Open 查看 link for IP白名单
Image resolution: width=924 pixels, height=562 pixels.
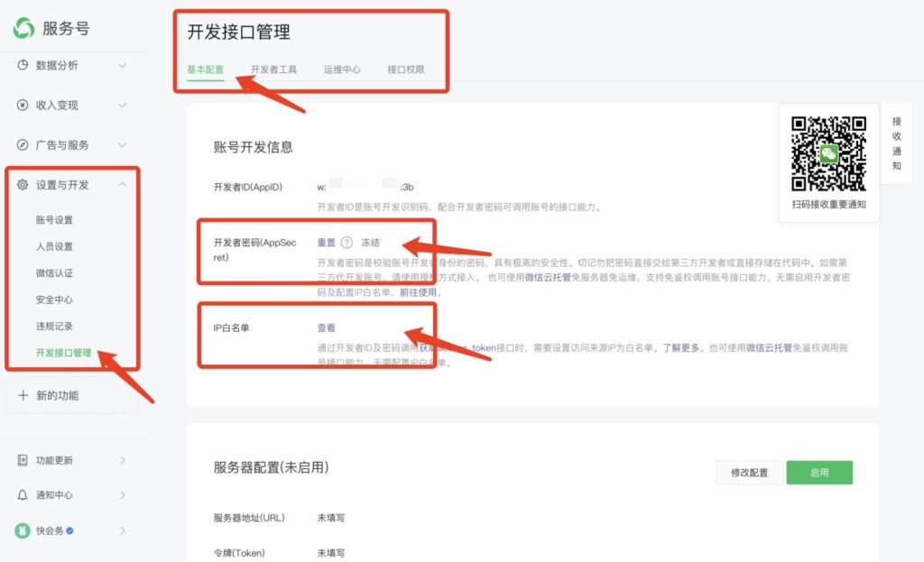[326, 327]
